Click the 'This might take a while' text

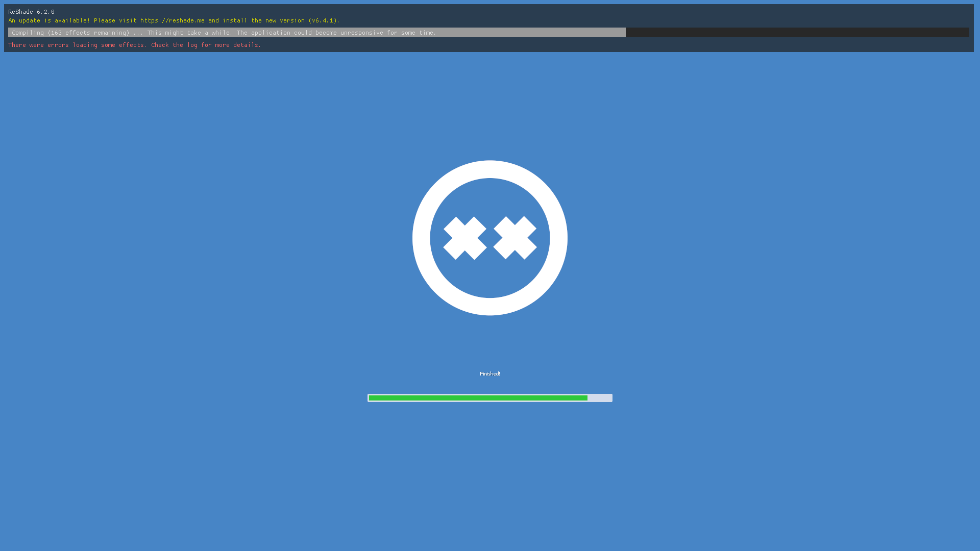pos(189,33)
